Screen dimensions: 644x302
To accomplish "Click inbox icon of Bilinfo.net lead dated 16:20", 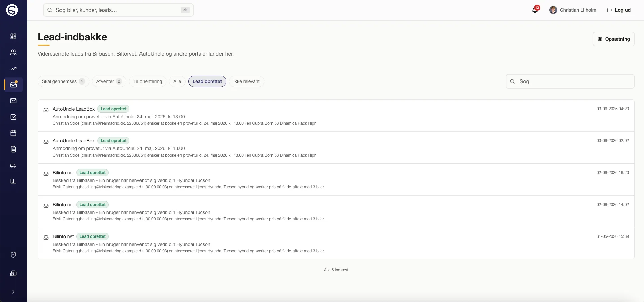I will tap(46, 174).
